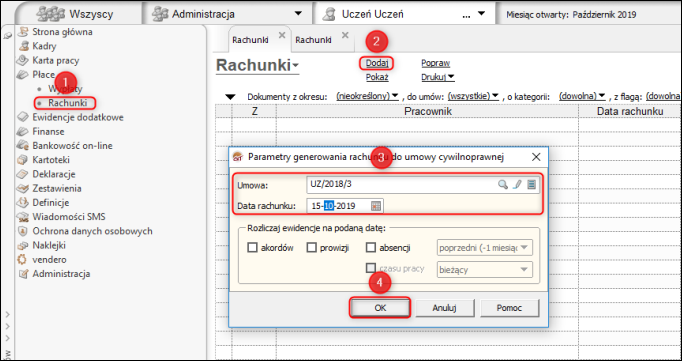Open the Drukuj dropdown menu
The width and height of the screenshot is (682, 361).
(438, 77)
